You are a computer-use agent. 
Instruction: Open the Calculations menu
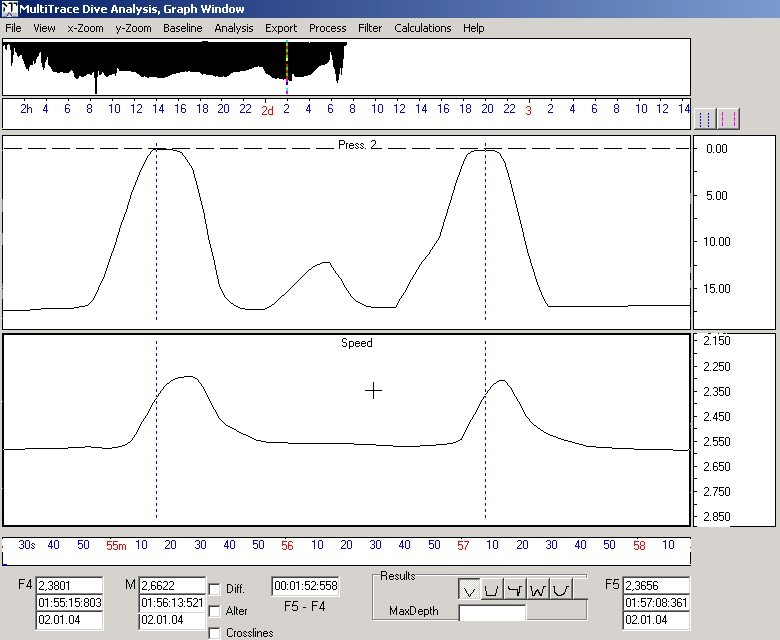(x=422, y=28)
